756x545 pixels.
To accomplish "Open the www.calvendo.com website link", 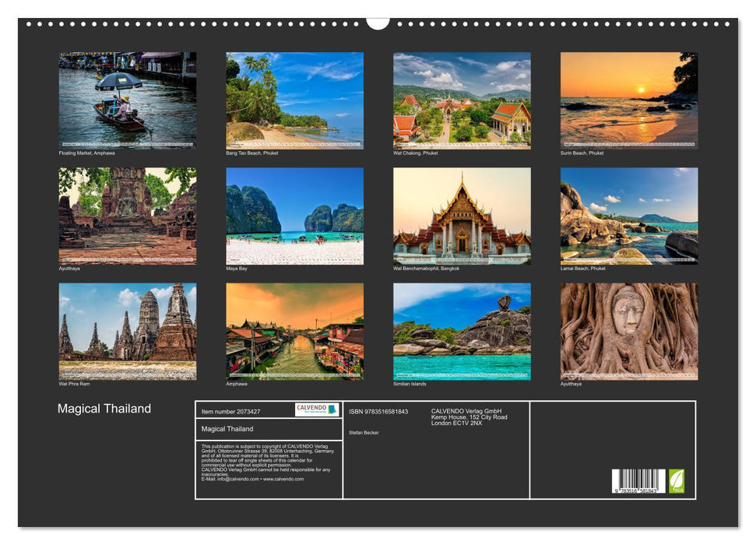I will [283, 479].
